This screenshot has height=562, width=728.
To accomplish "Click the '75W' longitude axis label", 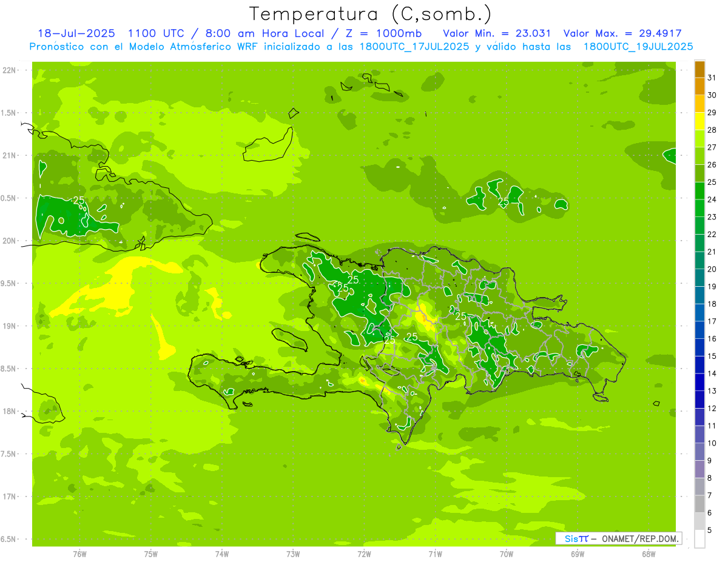I will (150, 554).
